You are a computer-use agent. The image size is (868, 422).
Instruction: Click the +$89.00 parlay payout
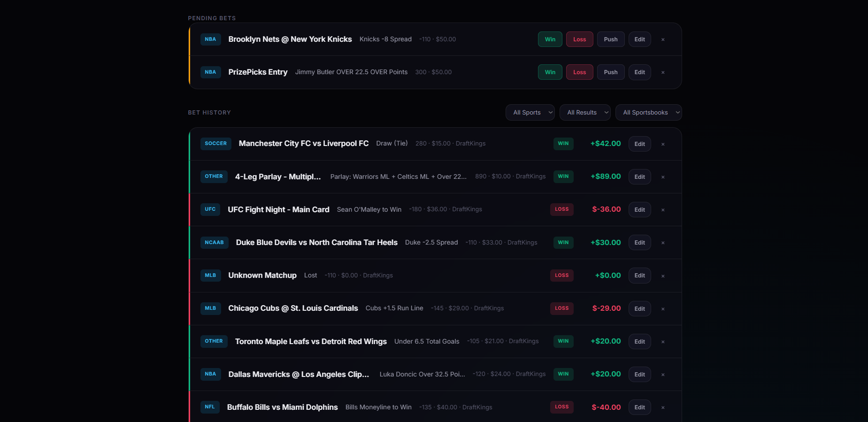click(606, 176)
